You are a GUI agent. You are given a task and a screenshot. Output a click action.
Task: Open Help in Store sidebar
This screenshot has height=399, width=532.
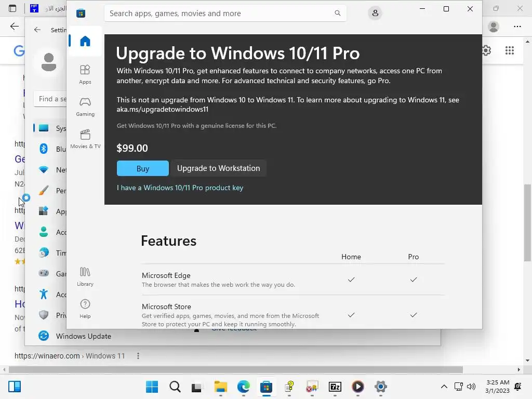coord(85,309)
